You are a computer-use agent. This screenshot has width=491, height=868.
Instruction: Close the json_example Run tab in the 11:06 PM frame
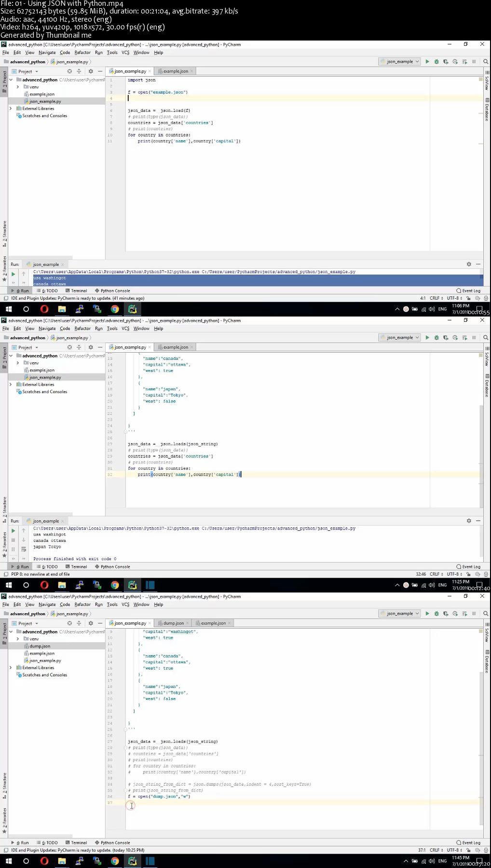click(x=63, y=264)
